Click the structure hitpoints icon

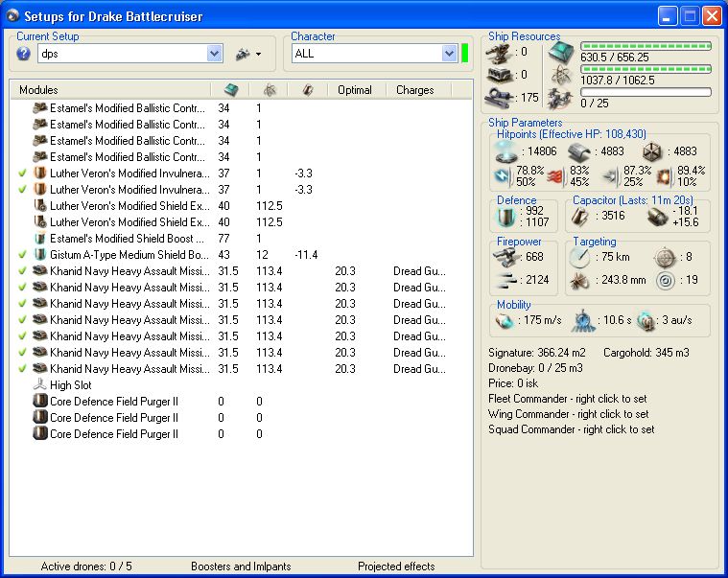coord(651,151)
